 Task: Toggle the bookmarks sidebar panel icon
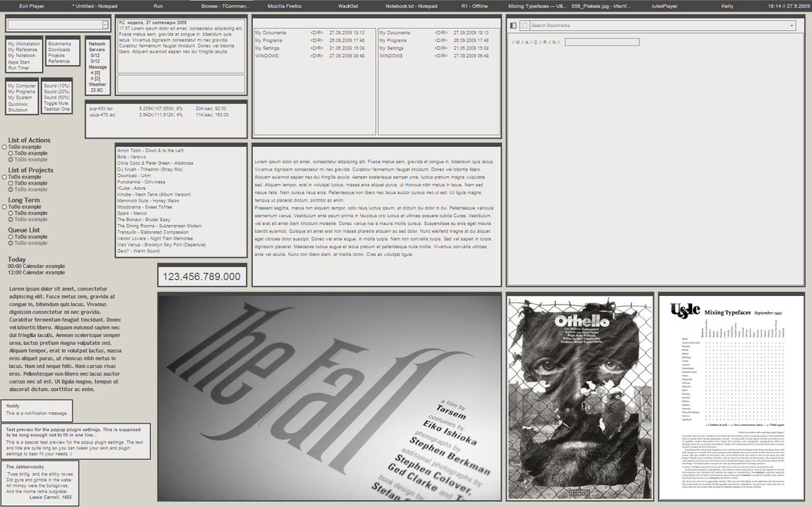click(x=513, y=26)
